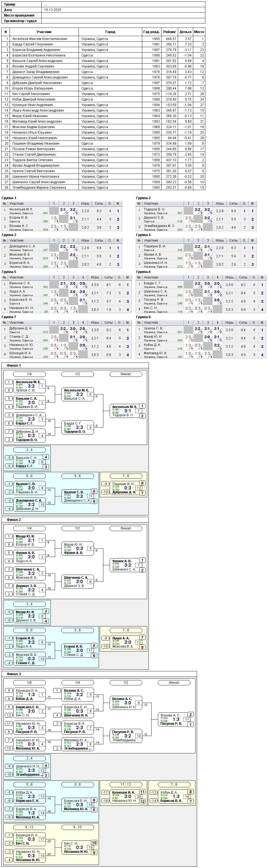Select the Место column header

tap(199, 32)
